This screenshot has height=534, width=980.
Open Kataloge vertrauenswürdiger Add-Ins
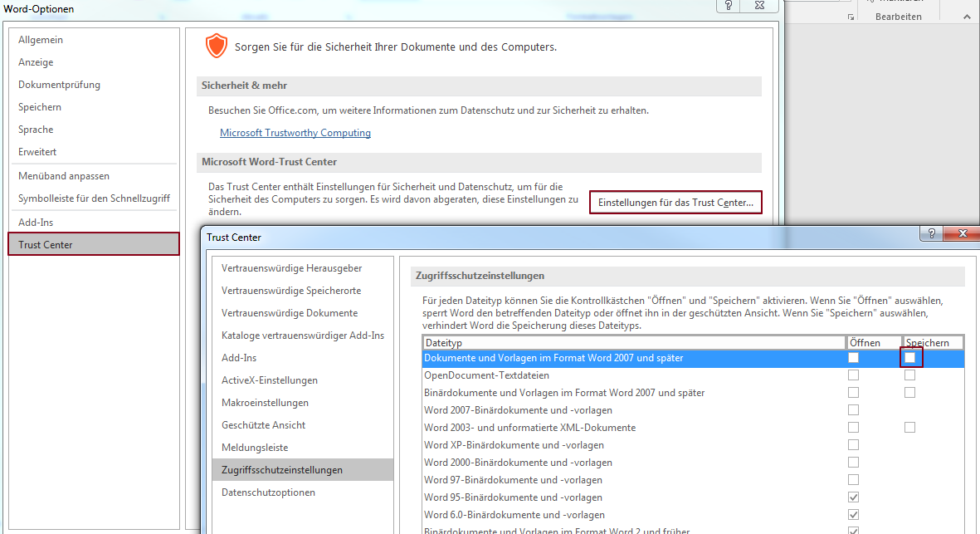(x=303, y=336)
